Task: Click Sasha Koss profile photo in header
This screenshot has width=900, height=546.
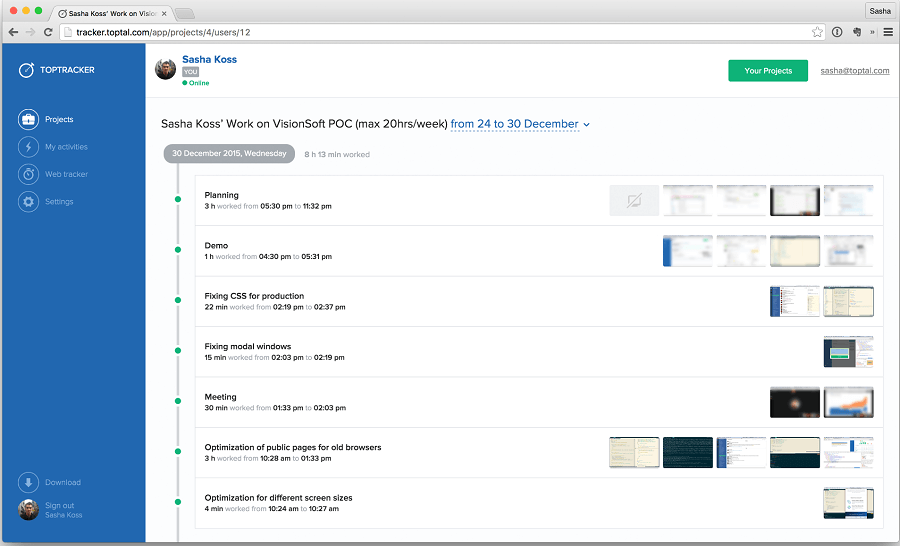Action: click(165, 69)
